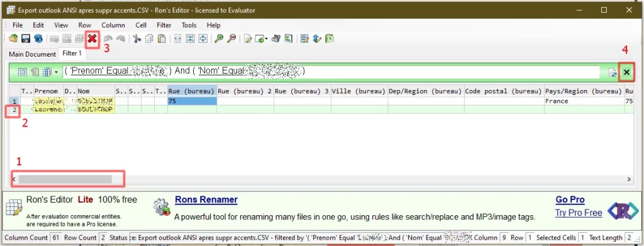The image size is (644, 246).
Task: Select the Rue (bureau) 3 column header
Action: [x=303, y=91]
